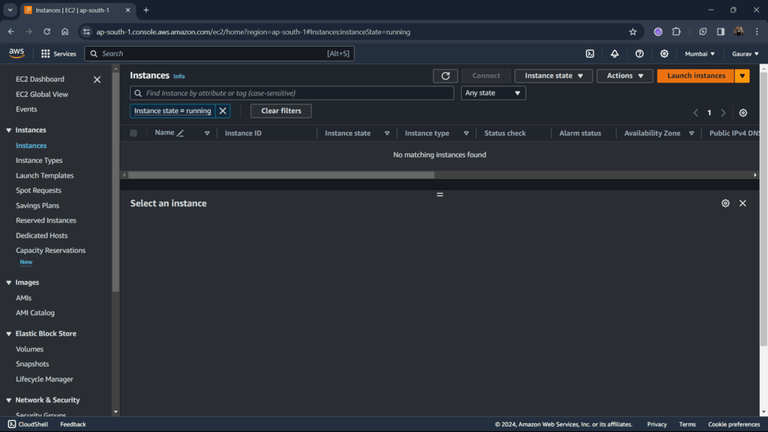
Task: Open the Services grid menu
Action: tap(58, 54)
